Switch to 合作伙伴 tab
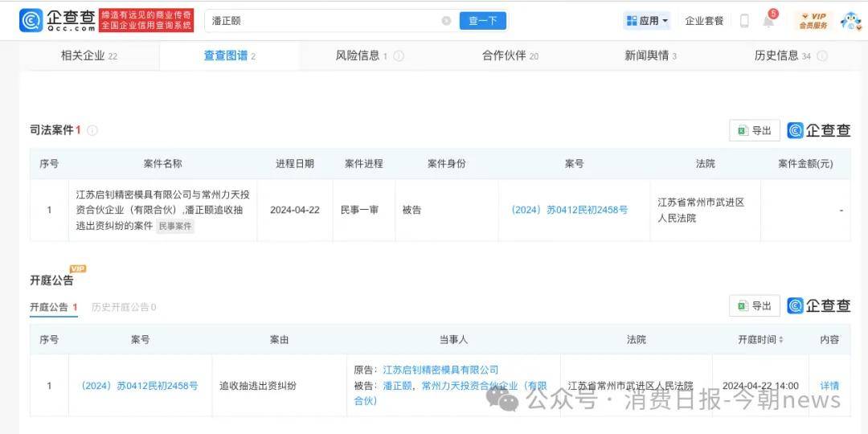868x434 pixels. pos(510,56)
